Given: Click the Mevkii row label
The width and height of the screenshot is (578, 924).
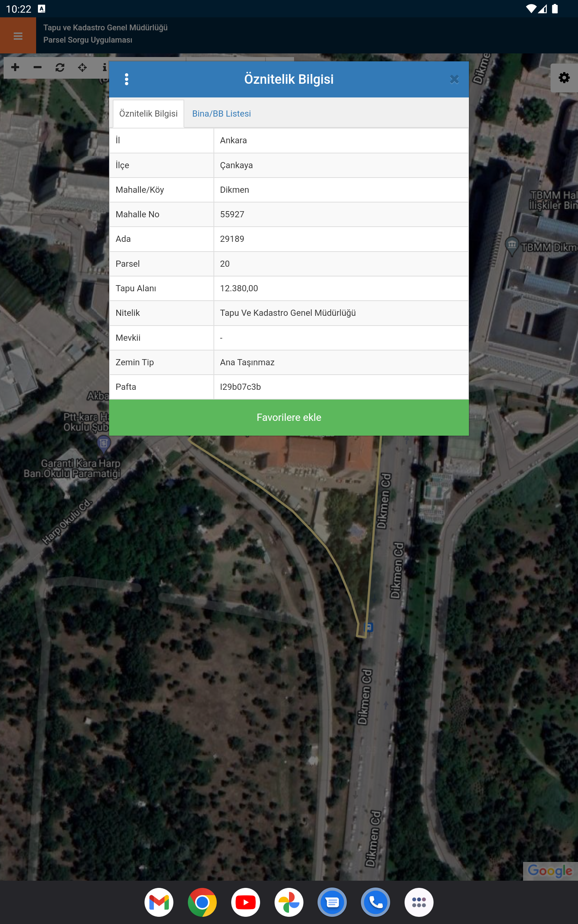Looking at the screenshot, I should coord(128,338).
